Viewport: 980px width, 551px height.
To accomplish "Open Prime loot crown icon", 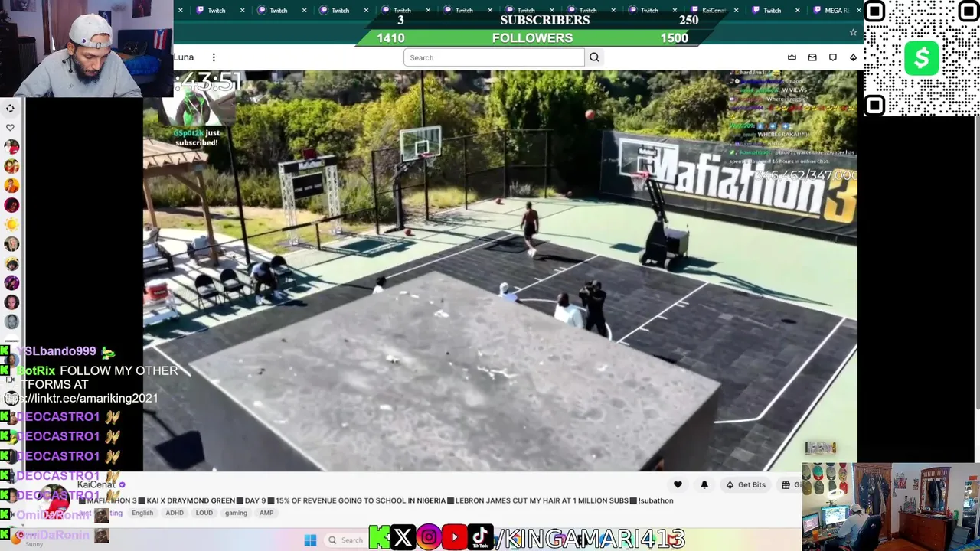I will coord(792,57).
